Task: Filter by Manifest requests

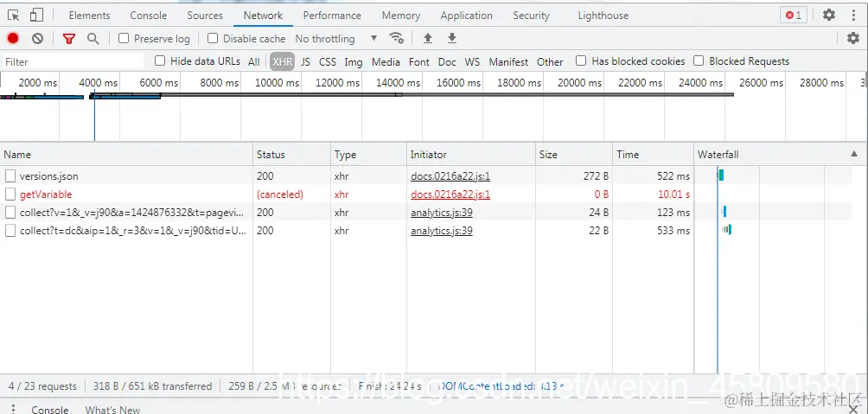Action: (508, 62)
